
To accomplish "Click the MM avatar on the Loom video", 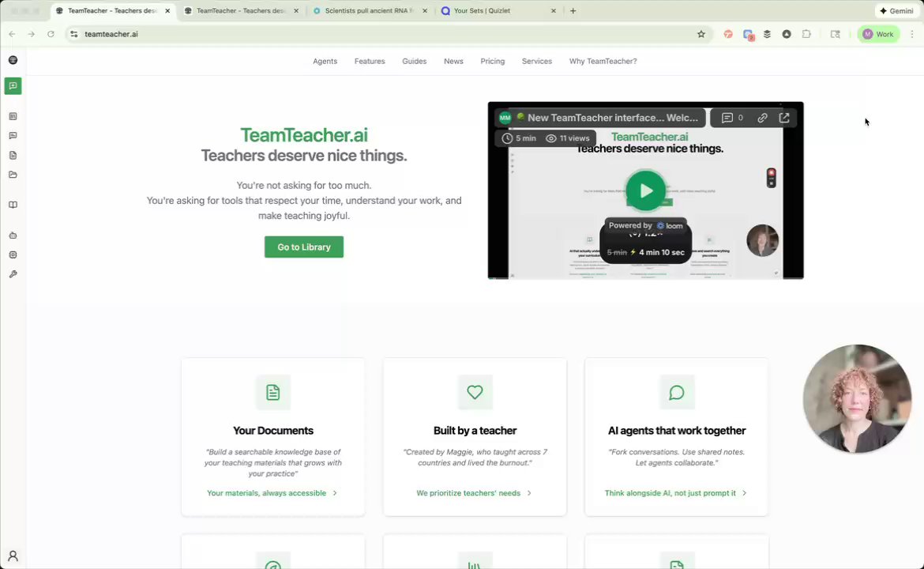I will [505, 118].
